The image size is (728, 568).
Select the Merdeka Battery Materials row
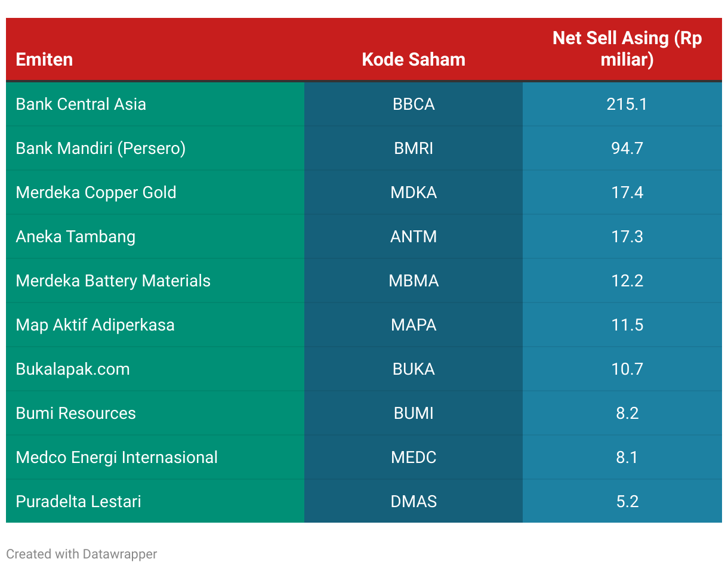point(364,281)
